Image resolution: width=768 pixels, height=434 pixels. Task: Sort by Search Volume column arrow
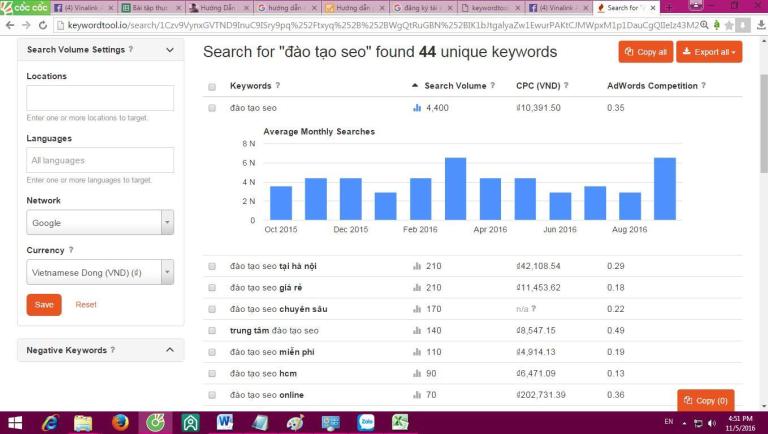pos(415,85)
